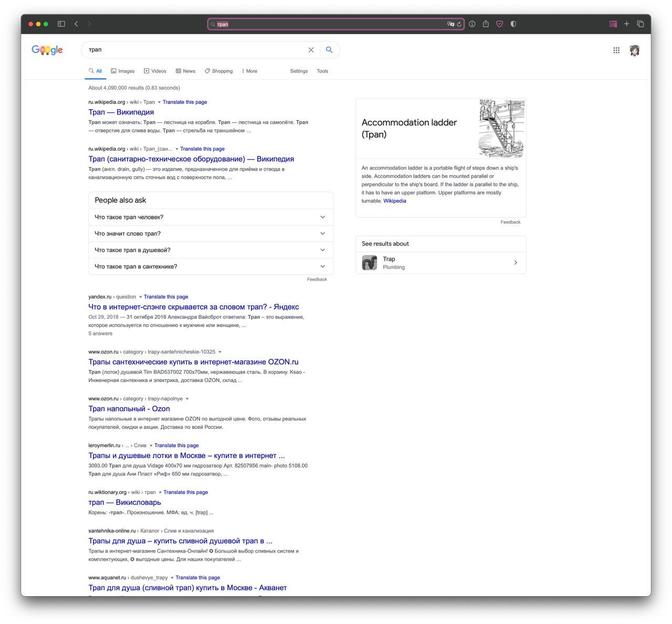This screenshot has width=672, height=624.
Task: Go back to previous page
Action: (x=76, y=24)
